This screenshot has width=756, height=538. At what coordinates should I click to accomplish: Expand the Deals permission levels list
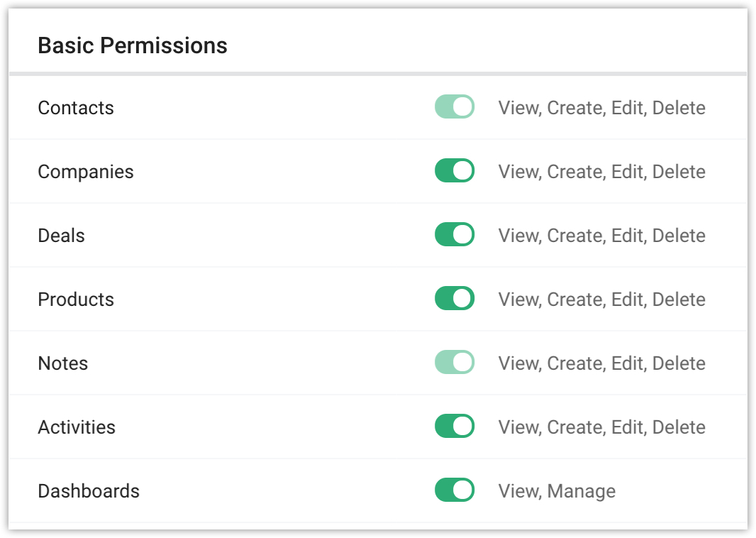click(601, 236)
